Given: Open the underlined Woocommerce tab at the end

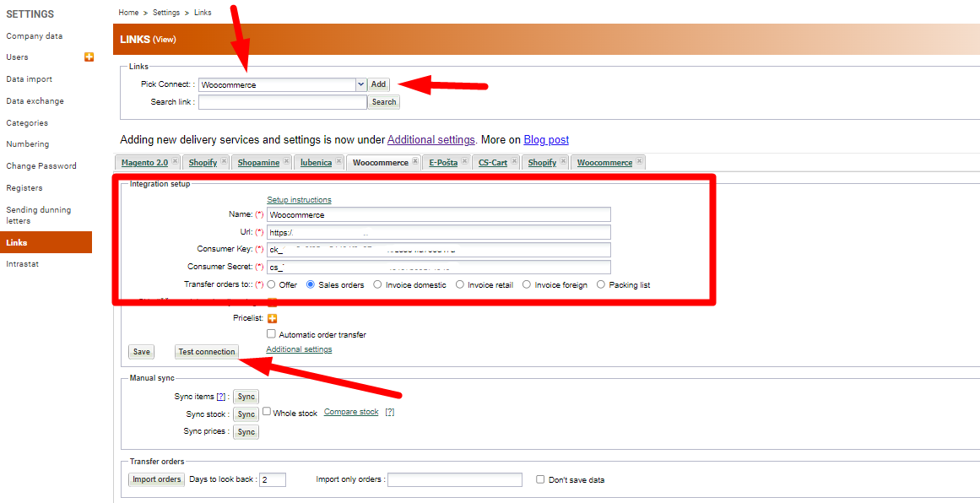Looking at the screenshot, I should 604,162.
